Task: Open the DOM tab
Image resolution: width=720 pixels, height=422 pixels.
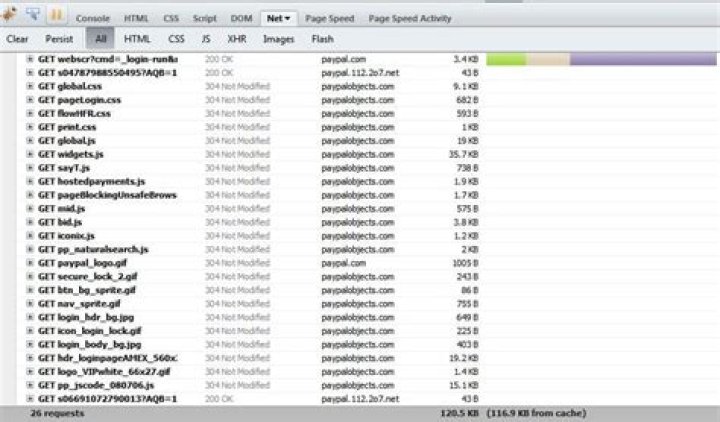Action: click(242, 18)
